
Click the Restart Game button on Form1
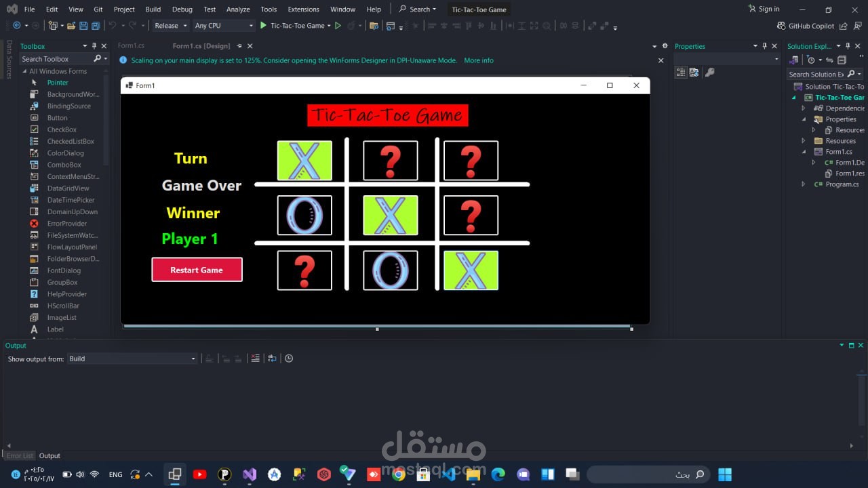pyautogui.click(x=197, y=270)
